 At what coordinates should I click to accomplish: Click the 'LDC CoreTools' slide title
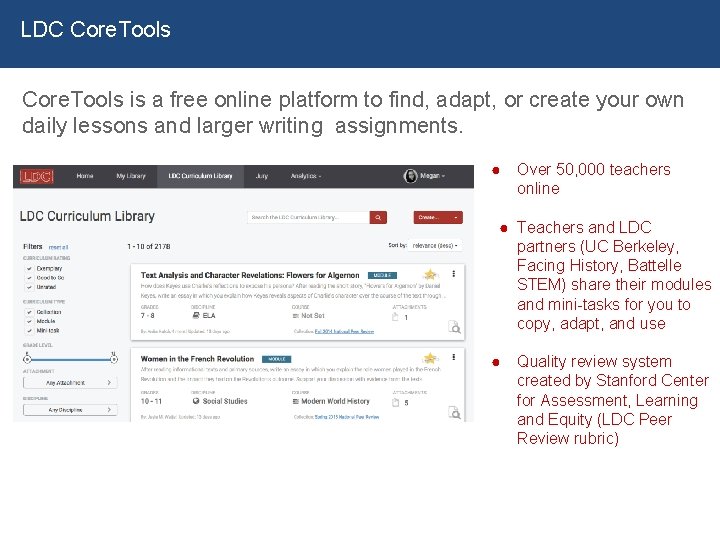click(96, 29)
